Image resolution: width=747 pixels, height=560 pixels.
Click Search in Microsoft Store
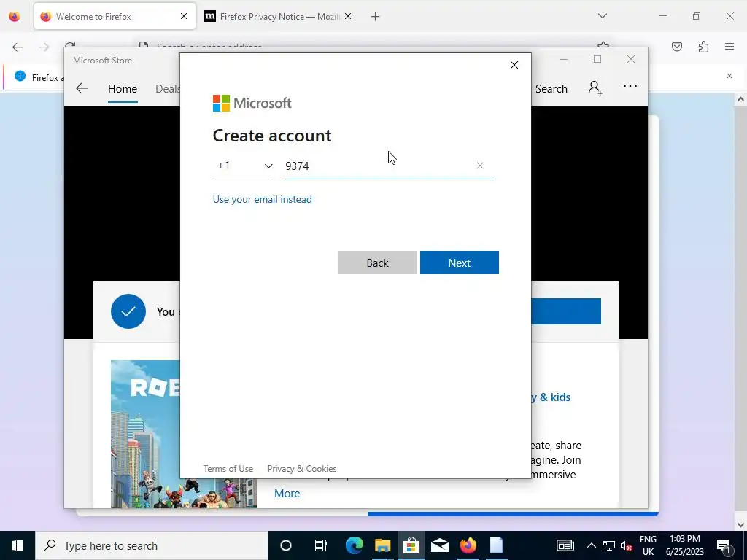coord(551,88)
